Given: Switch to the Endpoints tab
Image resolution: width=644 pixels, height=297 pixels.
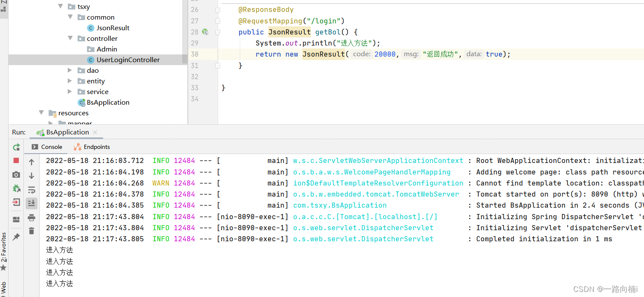Looking at the screenshot, I should pyautogui.click(x=92, y=147).
